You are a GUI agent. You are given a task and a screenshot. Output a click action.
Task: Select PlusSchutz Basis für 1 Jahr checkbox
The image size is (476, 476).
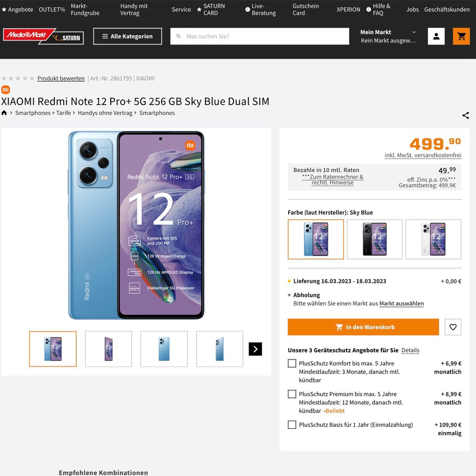292,425
